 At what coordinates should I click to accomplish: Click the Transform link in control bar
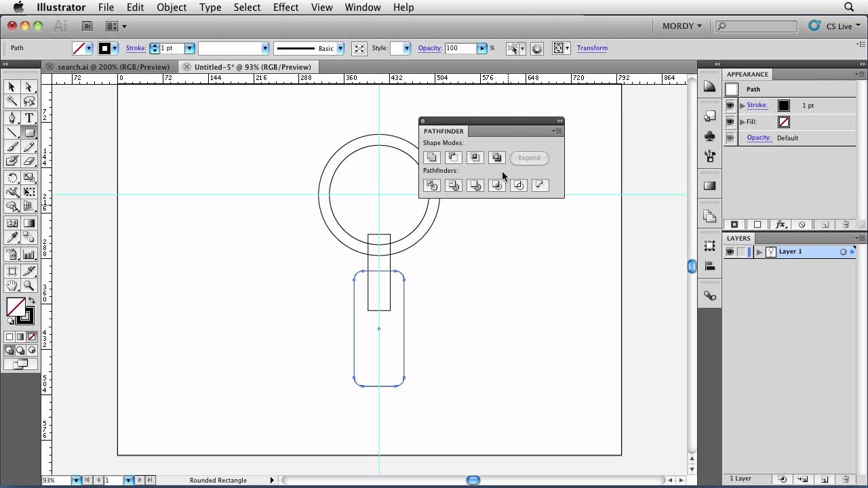[x=592, y=48]
